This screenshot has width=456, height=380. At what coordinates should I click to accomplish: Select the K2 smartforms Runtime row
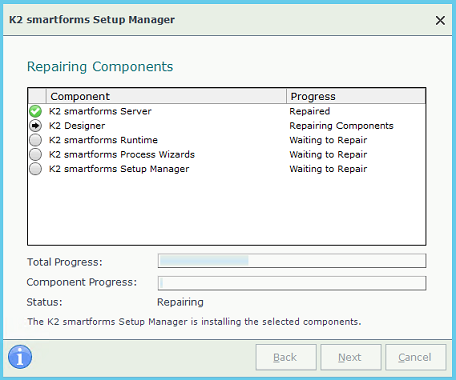pyautogui.click(x=227, y=140)
